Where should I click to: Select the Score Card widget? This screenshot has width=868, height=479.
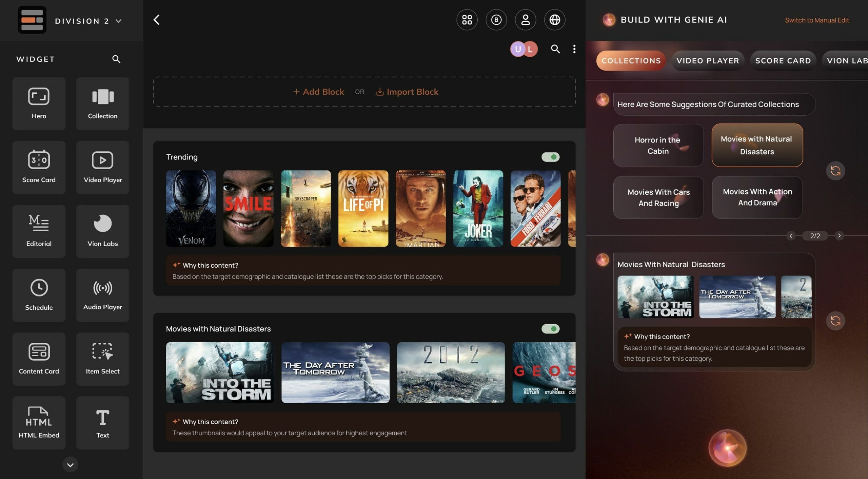[x=39, y=167]
